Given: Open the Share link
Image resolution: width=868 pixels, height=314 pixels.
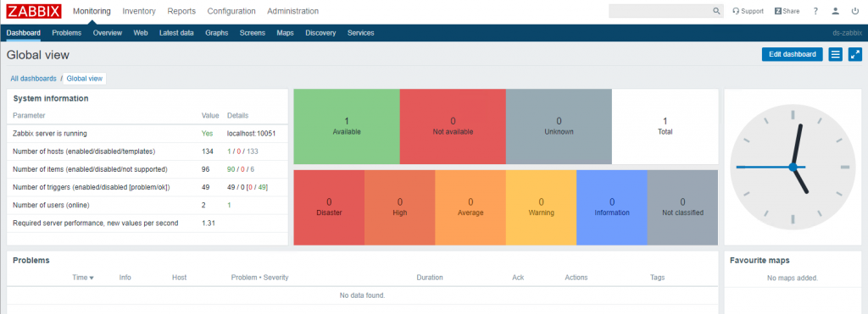Looking at the screenshot, I should point(787,11).
